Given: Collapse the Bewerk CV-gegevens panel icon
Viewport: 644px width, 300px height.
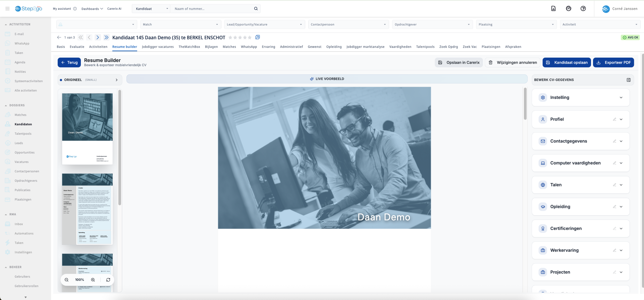Looking at the screenshot, I should [629, 80].
